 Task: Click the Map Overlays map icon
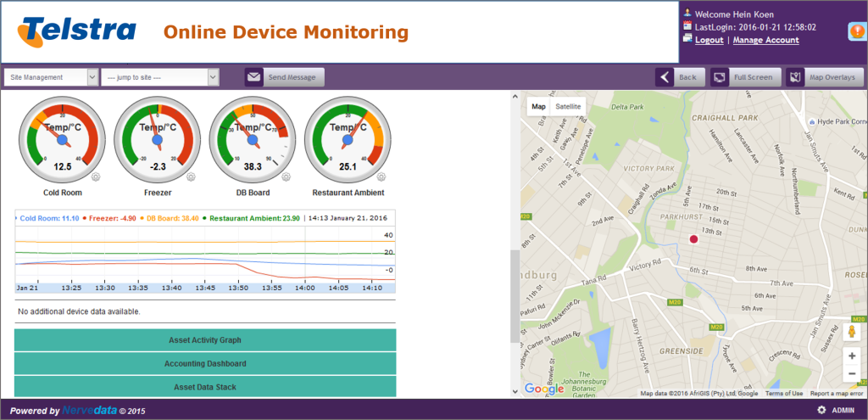(x=795, y=77)
